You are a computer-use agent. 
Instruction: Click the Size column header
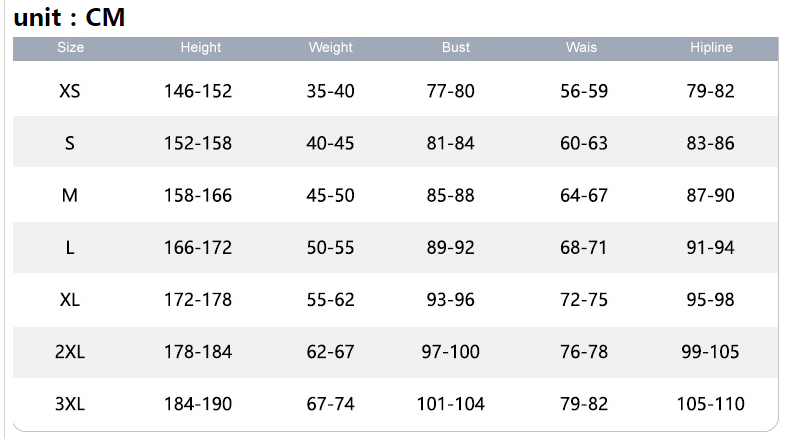tap(70, 47)
